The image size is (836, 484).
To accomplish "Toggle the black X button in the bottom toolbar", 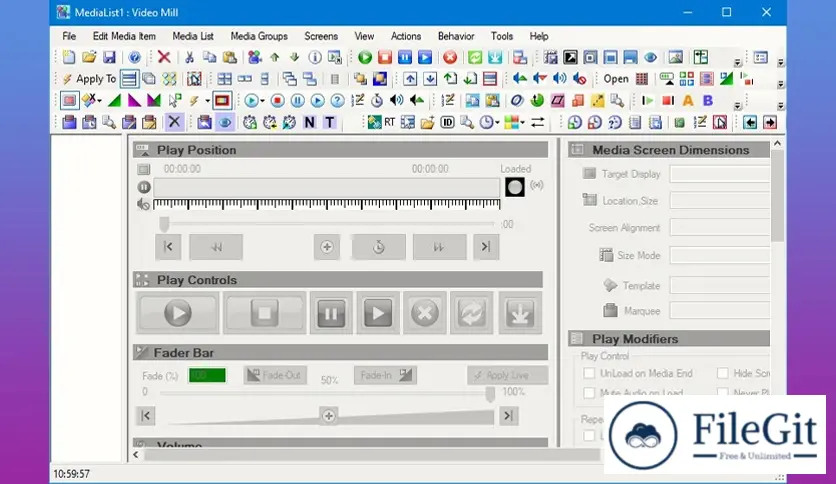I will (x=174, y=122).
